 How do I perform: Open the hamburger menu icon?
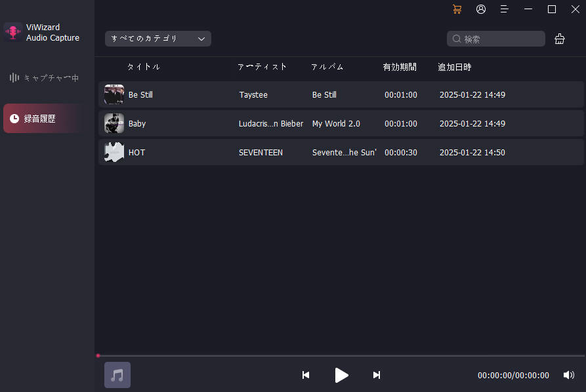tap(504, 9)
